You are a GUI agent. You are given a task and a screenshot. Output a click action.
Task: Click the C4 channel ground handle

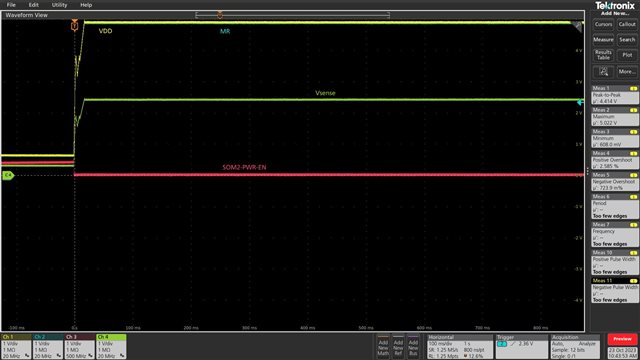(x=8, y=175)
